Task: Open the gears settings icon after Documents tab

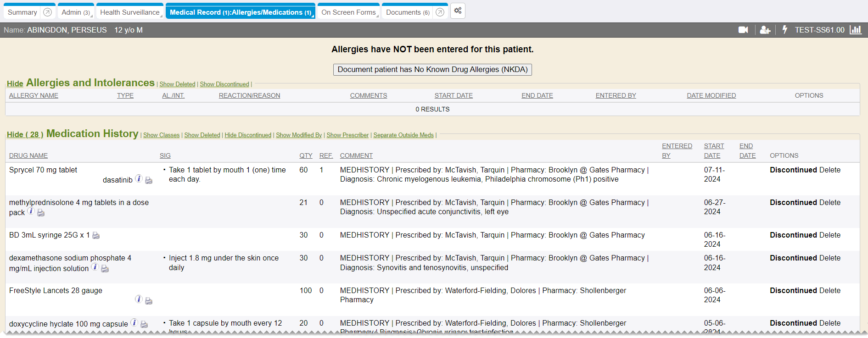Action: tap(458, 11)
